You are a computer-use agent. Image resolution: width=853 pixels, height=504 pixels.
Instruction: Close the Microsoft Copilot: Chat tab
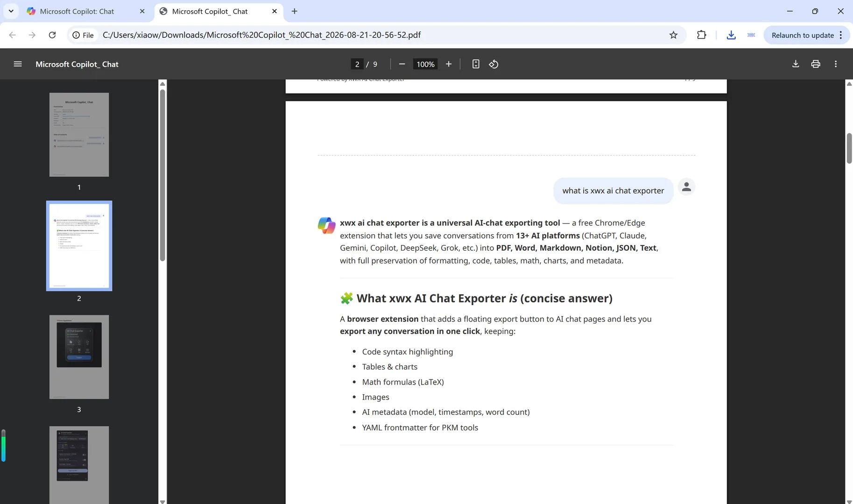(142, 11)
